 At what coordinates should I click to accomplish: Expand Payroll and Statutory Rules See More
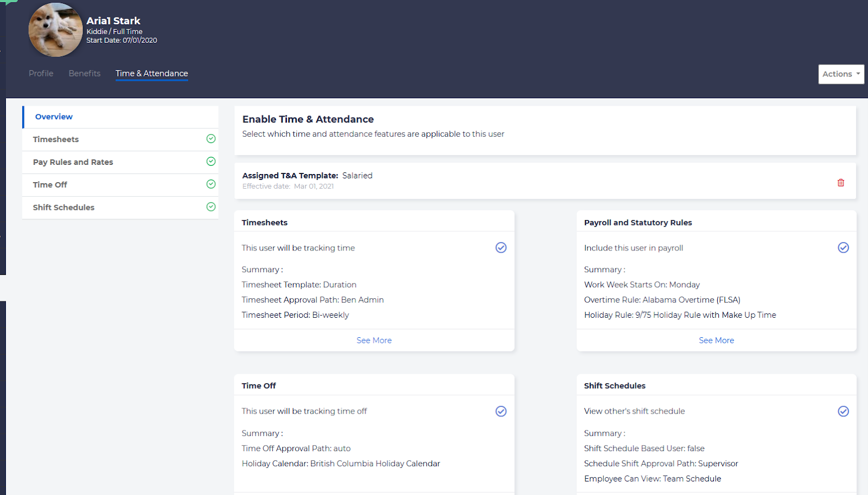[716, 340]
